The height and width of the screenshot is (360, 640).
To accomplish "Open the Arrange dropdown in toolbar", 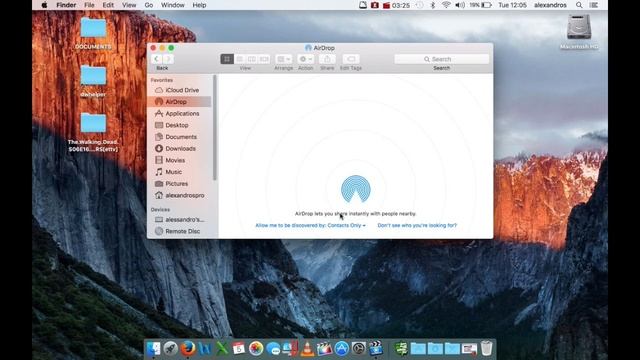I will (x=283, y=59).
